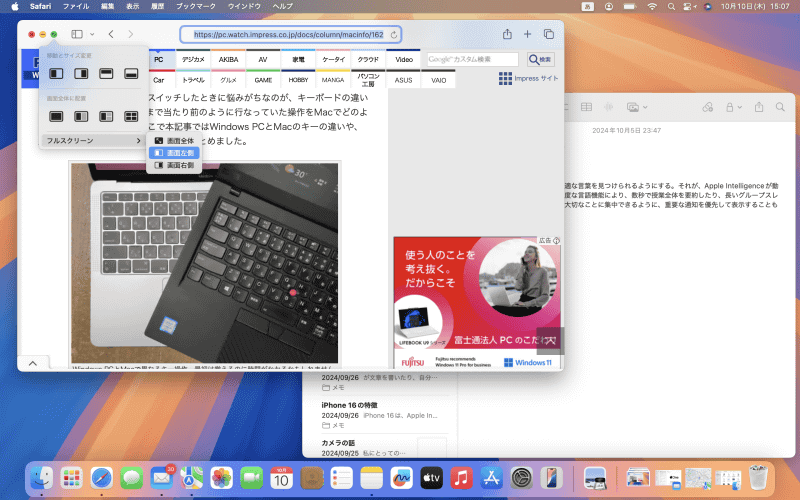
Task: Open the PC category tab
Action: [x=159, y=59]
